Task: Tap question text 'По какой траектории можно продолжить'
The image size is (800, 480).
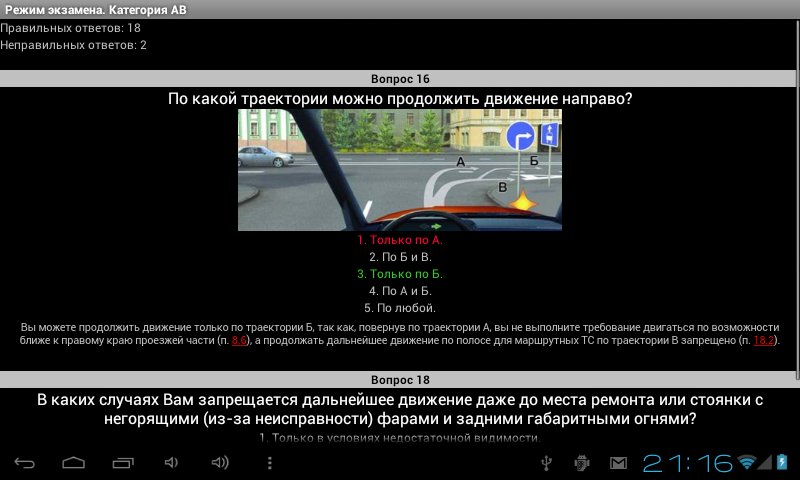Action: 400,98
